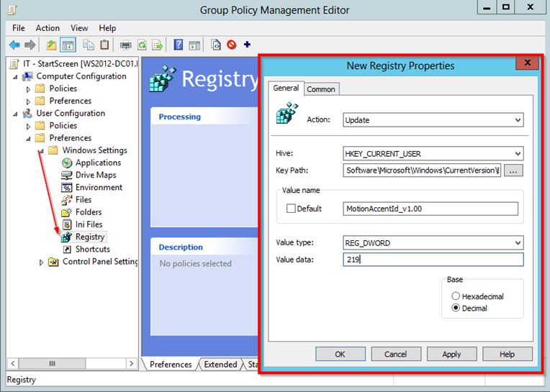This screenshot has width=550, height=392.
Task: Click the tree pane scroll right arrow
Action: tap(132, 363)
